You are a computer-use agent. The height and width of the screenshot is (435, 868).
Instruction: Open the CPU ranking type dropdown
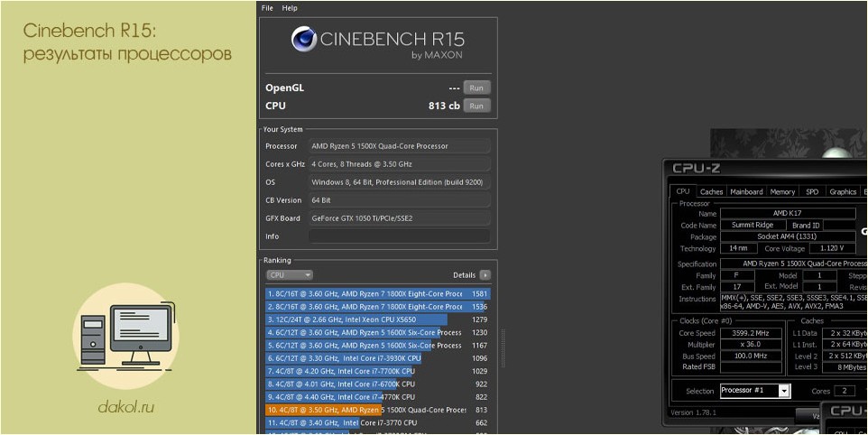click(x=290, y=275)
